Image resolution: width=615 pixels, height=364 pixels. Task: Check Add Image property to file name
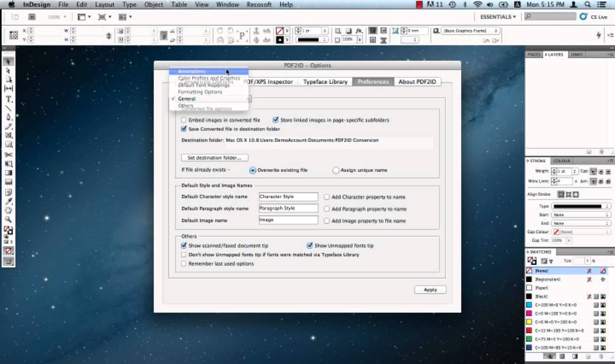point(327,221)
